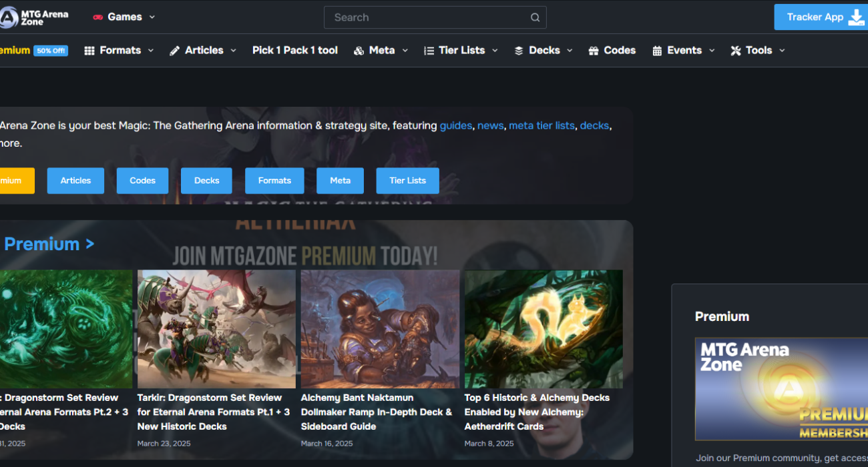This screenshot has width=868, height=467.
Task: Open Dragonstorm Set Review Pt.1 article title
Action: pyautogui.click(x=214, y=412)
